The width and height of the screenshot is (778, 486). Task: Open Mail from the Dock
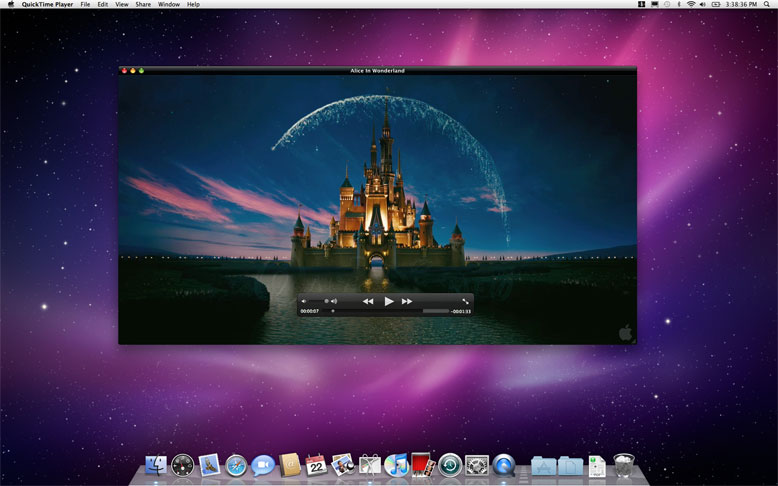(209, 466)
